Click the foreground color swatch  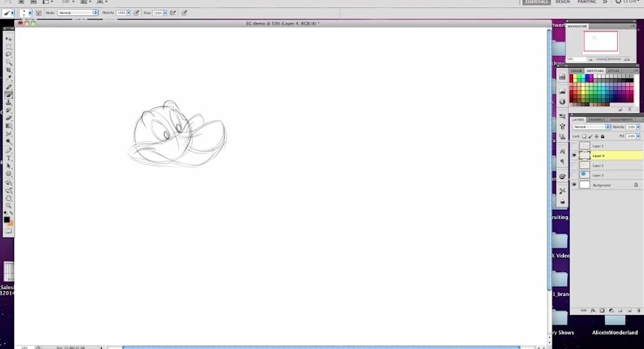tap(7, 220)
